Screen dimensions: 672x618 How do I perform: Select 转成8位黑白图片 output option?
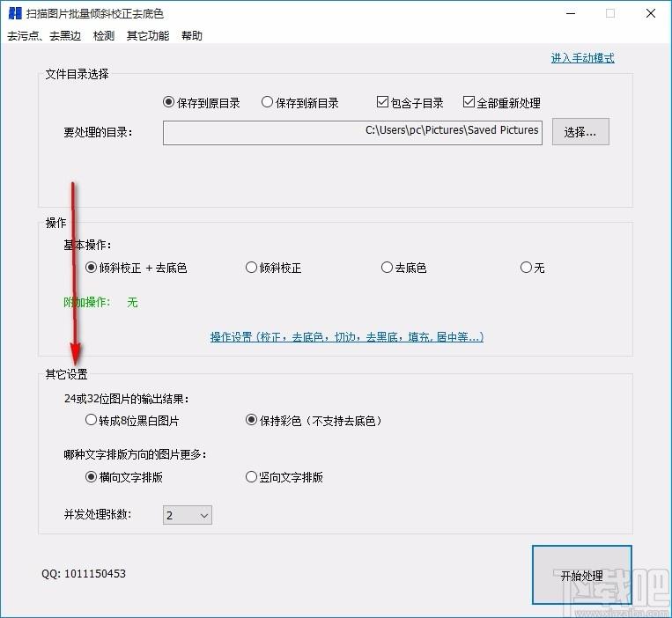pos(132,420)
